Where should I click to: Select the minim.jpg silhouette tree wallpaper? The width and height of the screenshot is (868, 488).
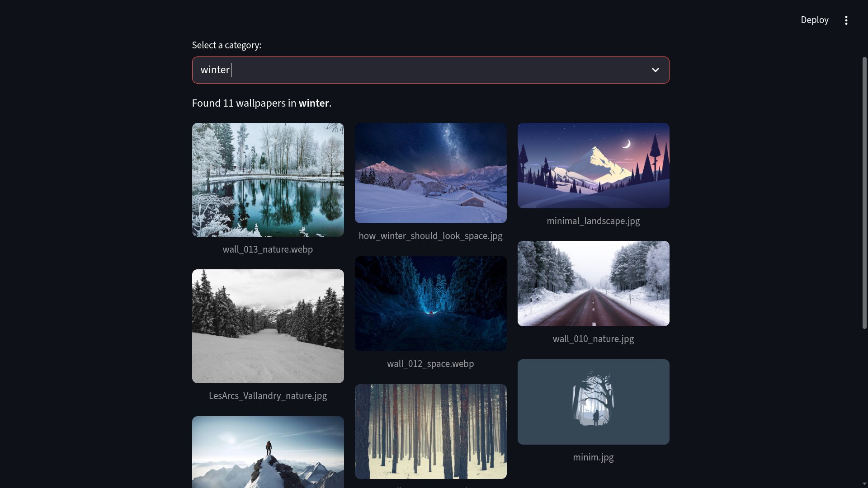[593, 402]
